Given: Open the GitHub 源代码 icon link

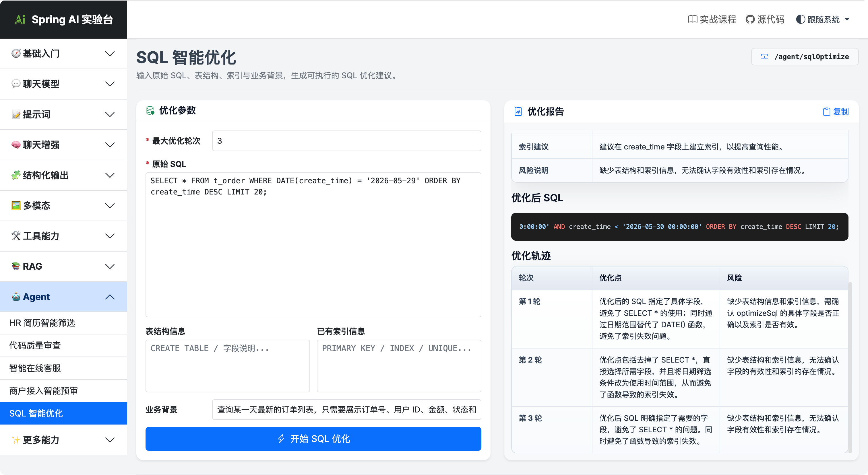Looking at the screenshot, I should 750,19.
